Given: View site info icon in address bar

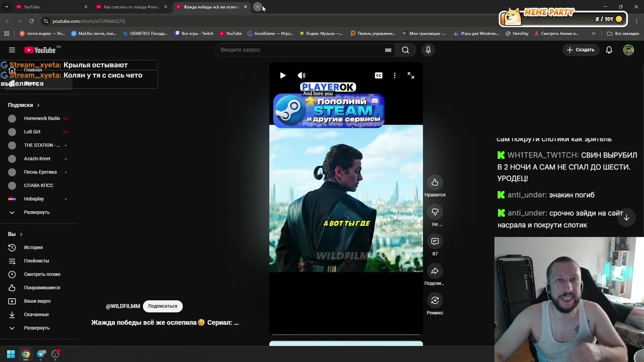Looking at the screenshot, I should (x=45, y=21).
